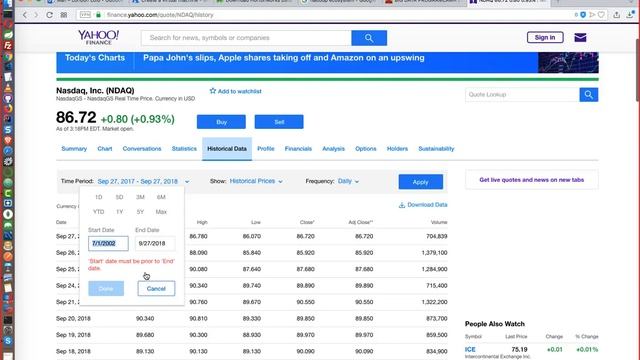Open the purple mail envelope icon
This screenshot has height=360, width=640.
[x=580, y=38]
